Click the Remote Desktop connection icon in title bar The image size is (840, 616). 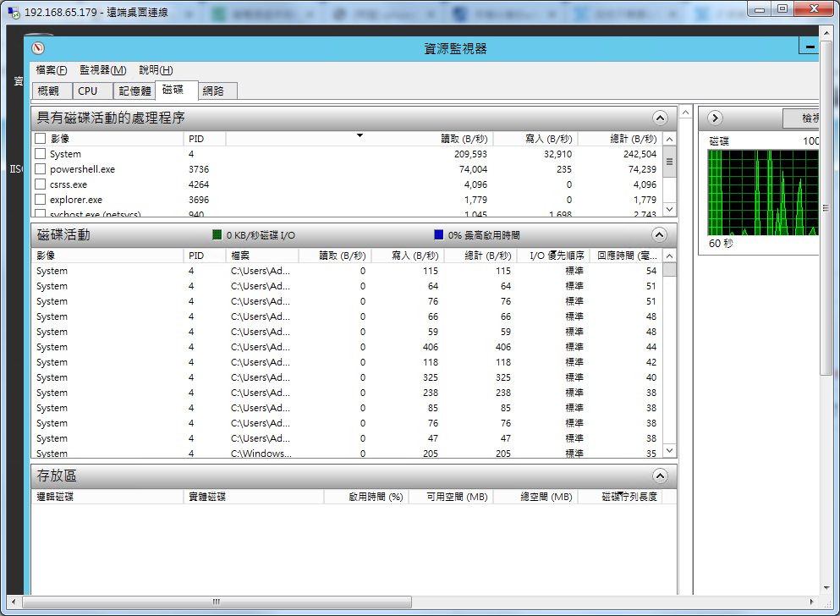[14, 12]
